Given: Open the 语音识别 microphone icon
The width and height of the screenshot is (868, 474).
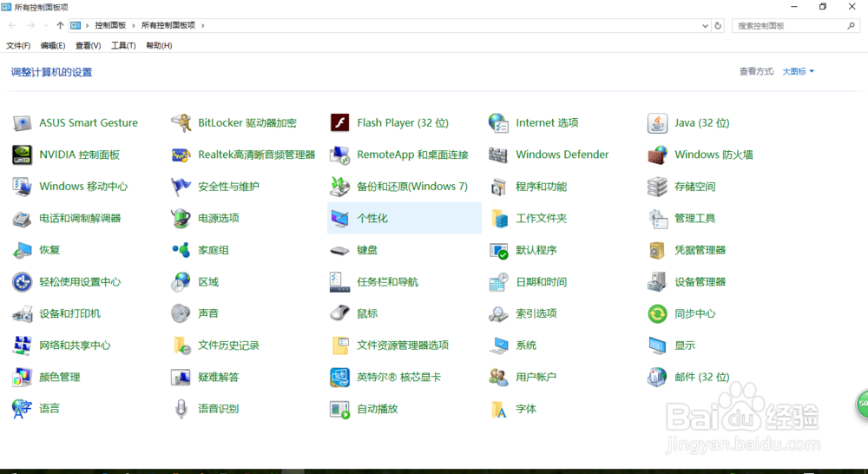Looking at the screenshot, I should (x=181, y=409).
